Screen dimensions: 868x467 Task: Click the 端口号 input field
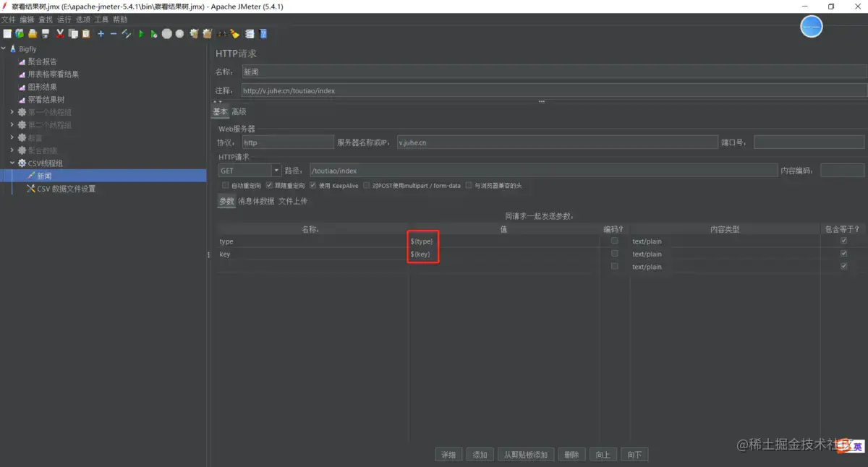coord(809,142)
